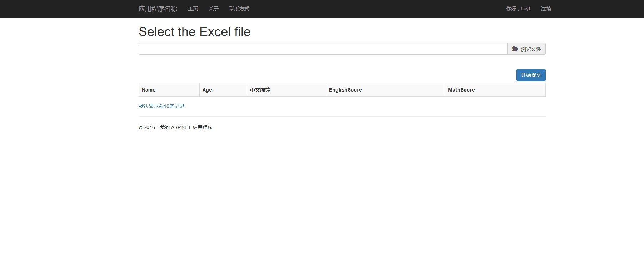Click the 中文成绩 column header
644x279 pixels.
260,90
